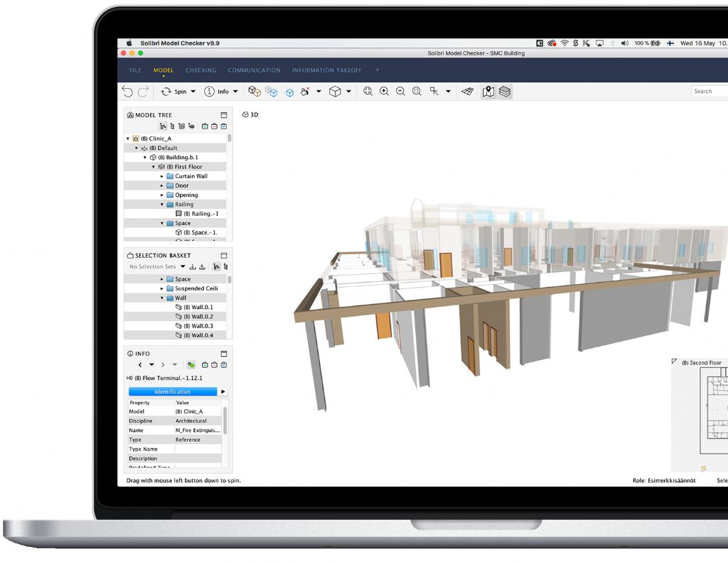Switch to the Checking tab
The width and height of the screenshot is (728, 564).
click(x=200, y=70)
